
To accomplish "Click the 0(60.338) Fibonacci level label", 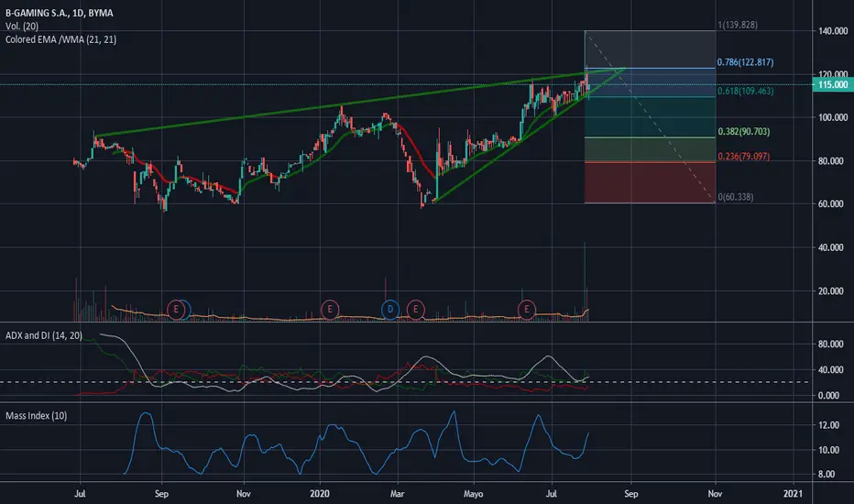I will pyautogui.click(x=735, y=197).
